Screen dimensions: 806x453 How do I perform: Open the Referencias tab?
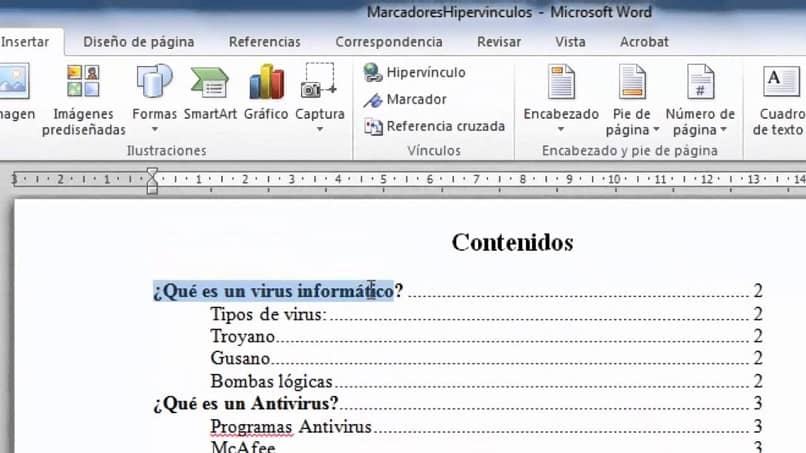pos(265,42)
